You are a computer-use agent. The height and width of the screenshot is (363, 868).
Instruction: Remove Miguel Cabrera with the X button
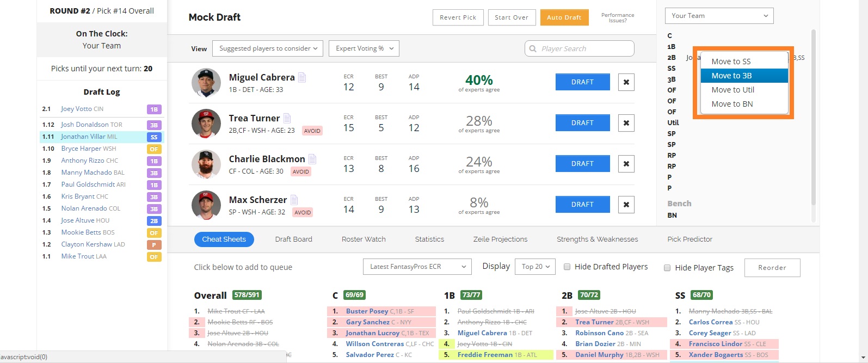pos(626,82)
